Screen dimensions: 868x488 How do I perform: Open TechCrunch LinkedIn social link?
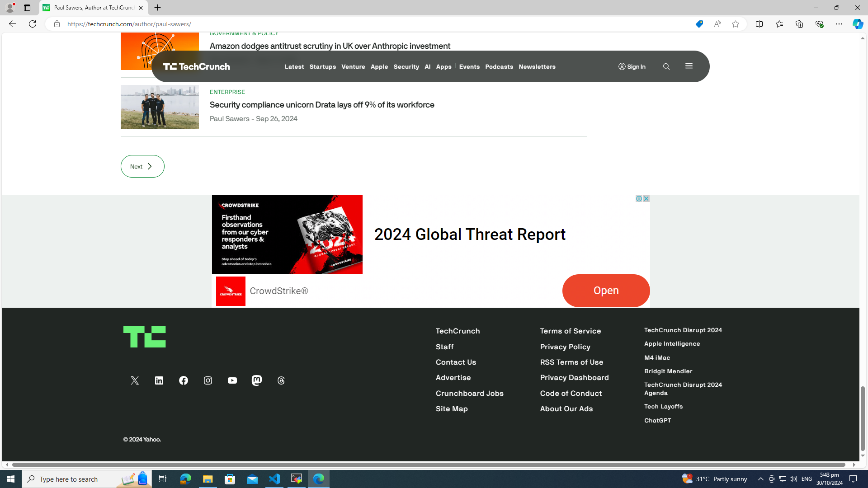pos(159,380)
